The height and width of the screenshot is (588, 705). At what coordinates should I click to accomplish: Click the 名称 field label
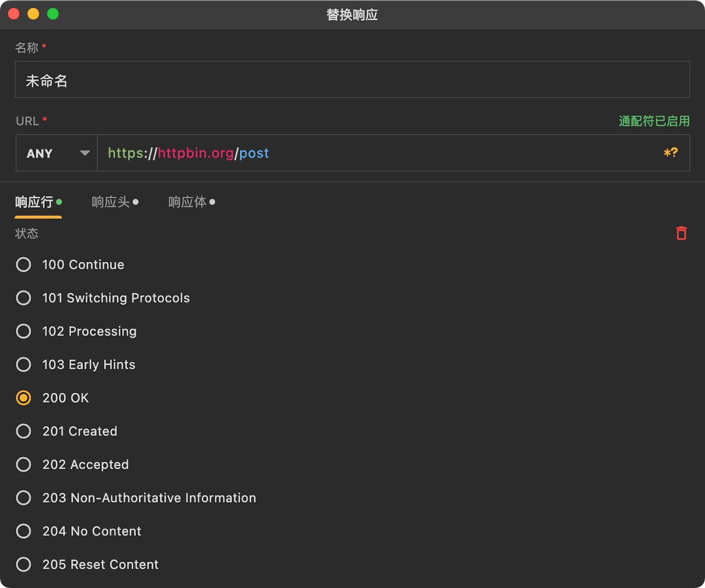coord(26,48)
